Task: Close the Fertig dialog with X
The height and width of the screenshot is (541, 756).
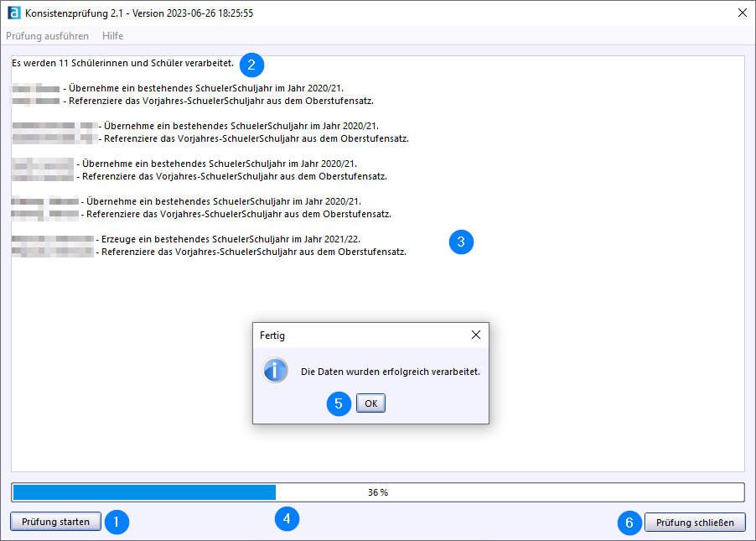Action: (x=476, y=335)
